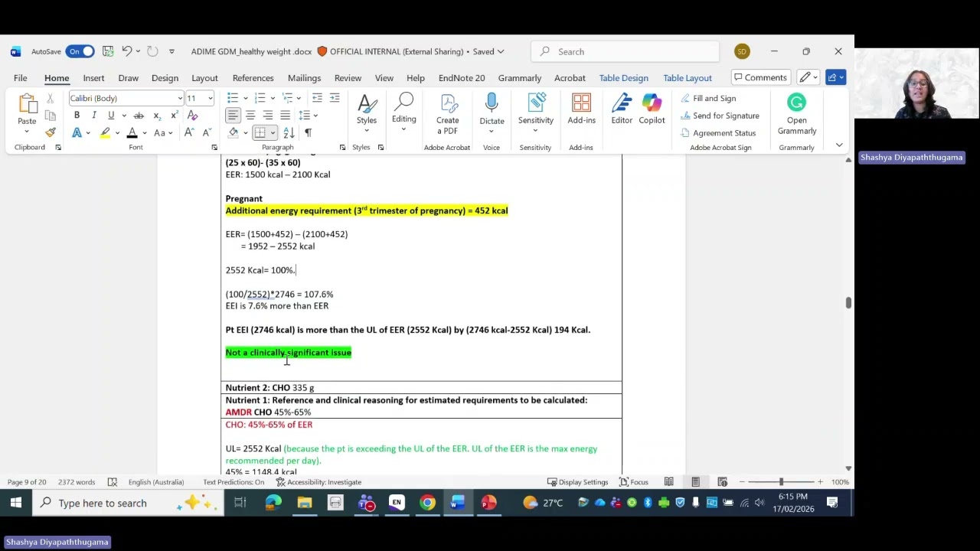Image resolution: width=980 pixels, height=551 pixels.
Task: Align text left in paragraph group
Action: point(233,116)
